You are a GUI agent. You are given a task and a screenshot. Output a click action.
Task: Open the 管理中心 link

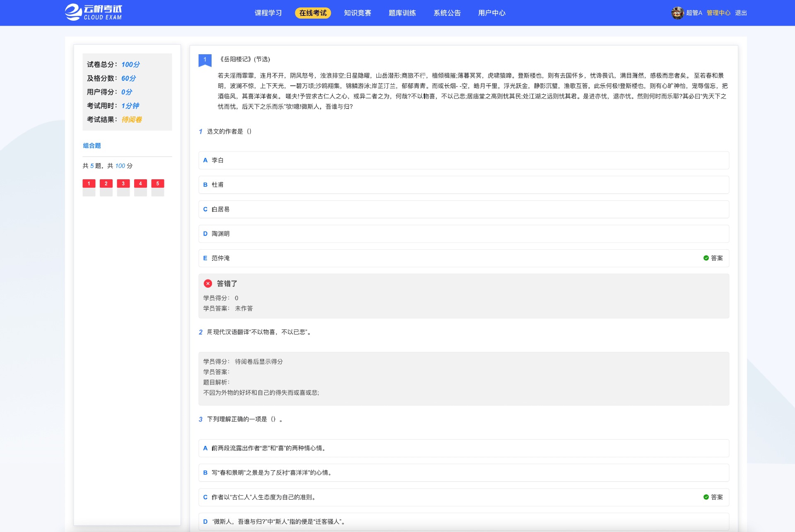click(x=718, y=13)
